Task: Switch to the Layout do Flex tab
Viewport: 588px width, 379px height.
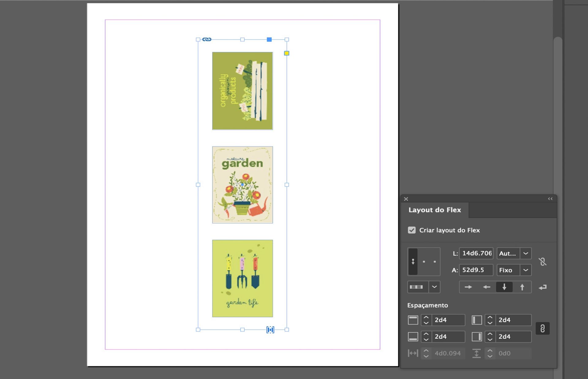Action: pos(434,210)
